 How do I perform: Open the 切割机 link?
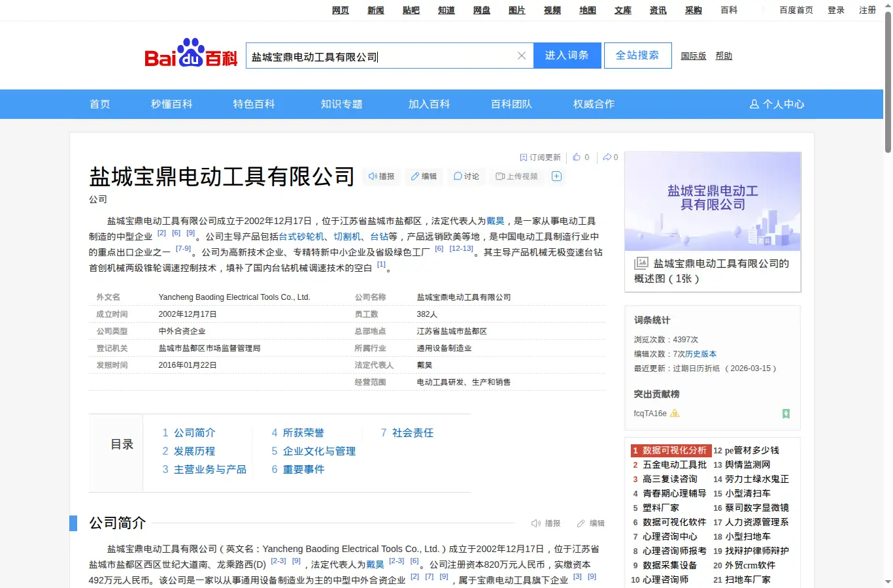point(347,237)
